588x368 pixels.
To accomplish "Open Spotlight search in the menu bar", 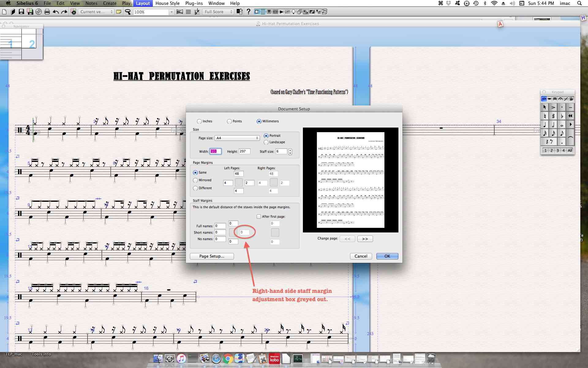I will [x=579, y=3].
